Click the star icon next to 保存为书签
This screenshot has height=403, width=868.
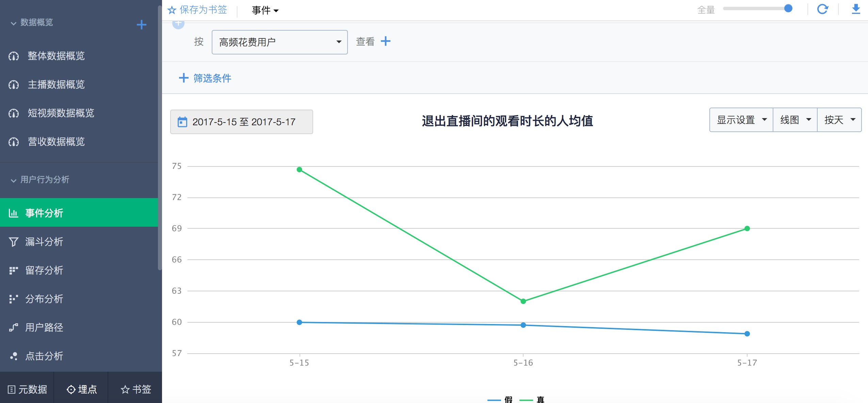coord(172,10)
